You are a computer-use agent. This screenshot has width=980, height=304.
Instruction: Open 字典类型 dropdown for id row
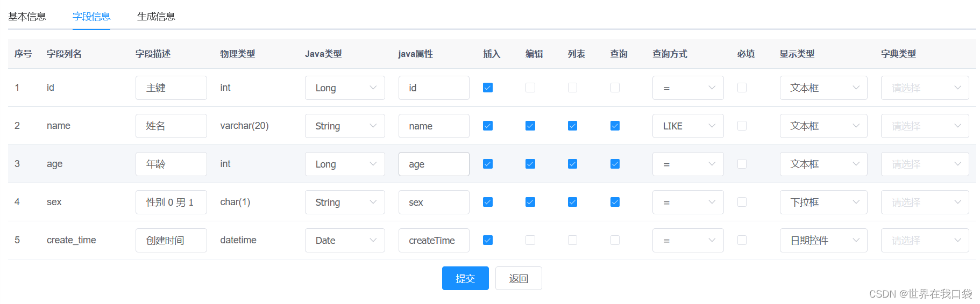(x=925, y=88)
